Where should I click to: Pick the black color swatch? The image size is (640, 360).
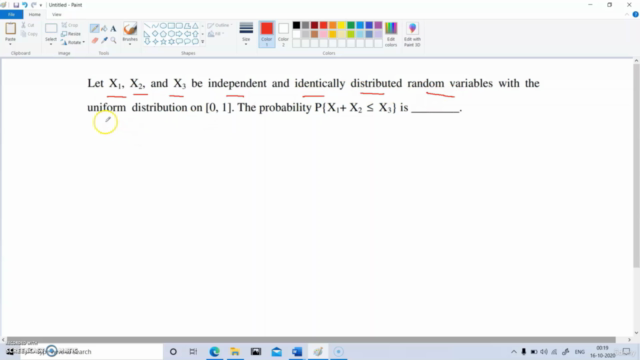click(297, 25)
